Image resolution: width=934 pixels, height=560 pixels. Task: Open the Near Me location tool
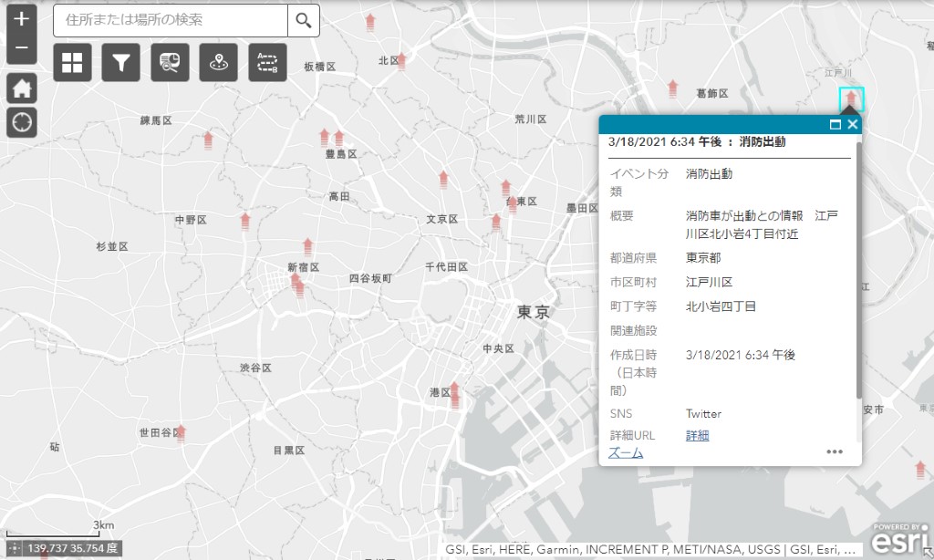point(218,63)
